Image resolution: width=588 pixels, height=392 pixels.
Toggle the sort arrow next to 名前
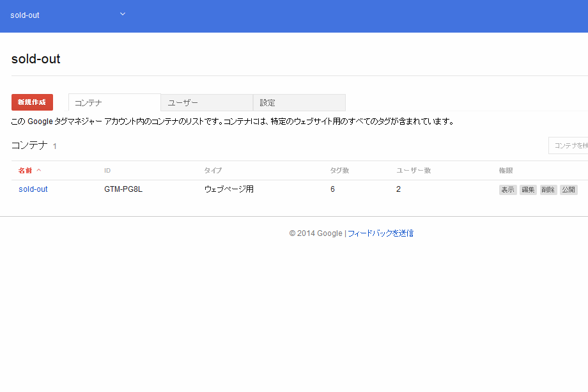38,170
